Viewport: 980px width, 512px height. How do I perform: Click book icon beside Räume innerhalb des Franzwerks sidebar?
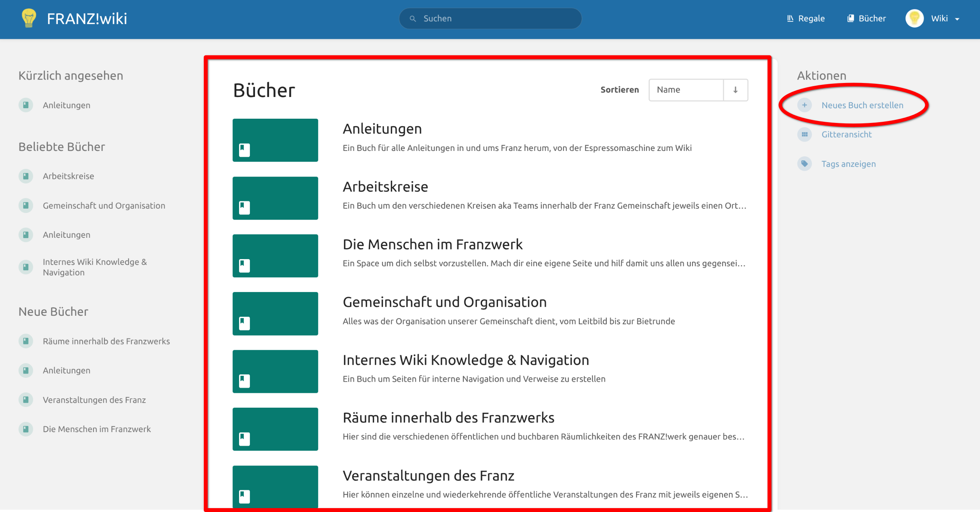(26, 341)
